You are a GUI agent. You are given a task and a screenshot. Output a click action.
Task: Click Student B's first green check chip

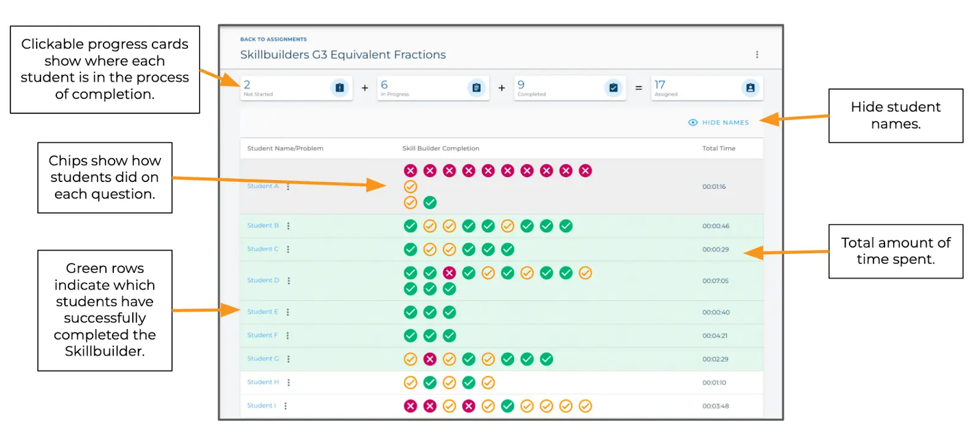tap(410, 226)
